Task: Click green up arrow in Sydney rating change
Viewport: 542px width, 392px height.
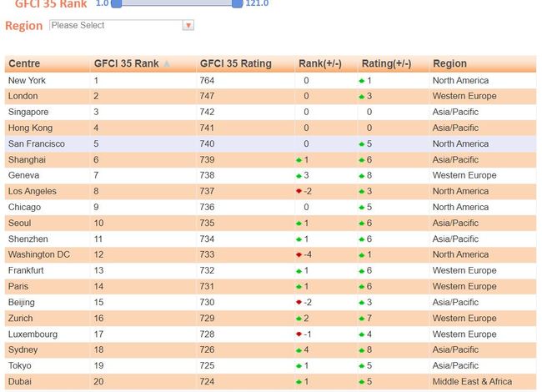Action: point(362,350)
